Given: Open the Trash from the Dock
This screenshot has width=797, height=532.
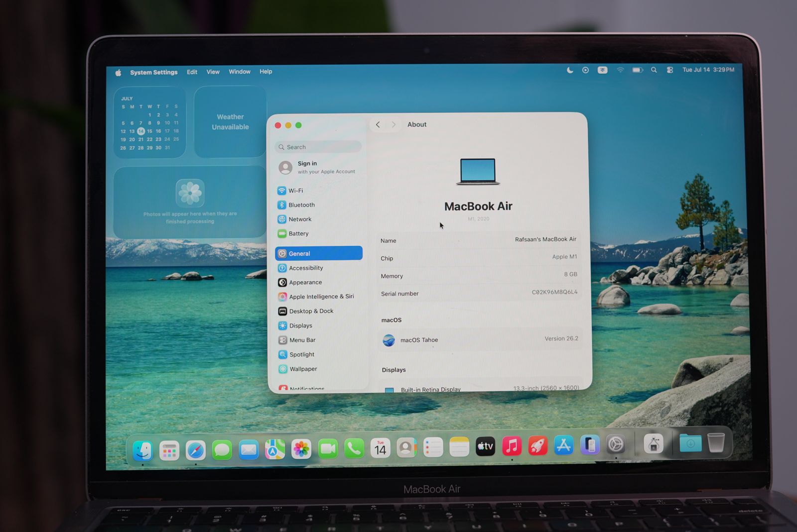Looking at the screenshot, I should [x=716, y=442].
